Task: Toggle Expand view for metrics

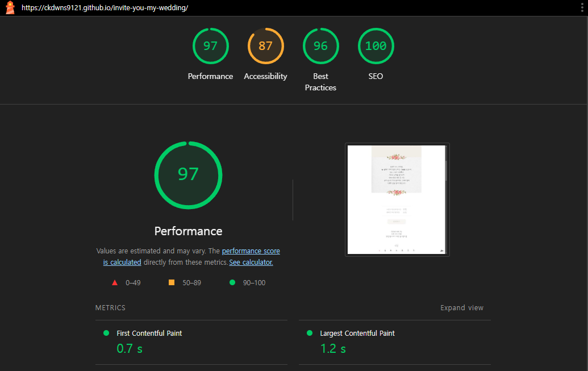Action: [462, 307]
